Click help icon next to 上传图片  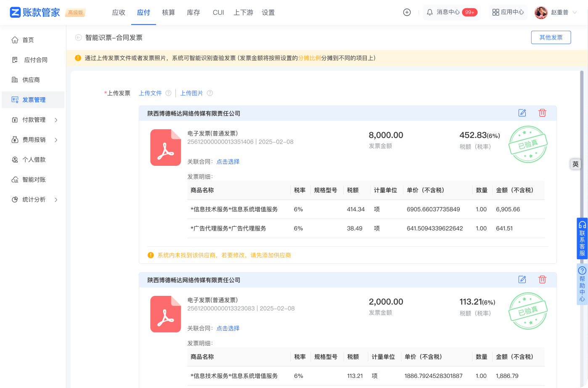click(210, 93)
